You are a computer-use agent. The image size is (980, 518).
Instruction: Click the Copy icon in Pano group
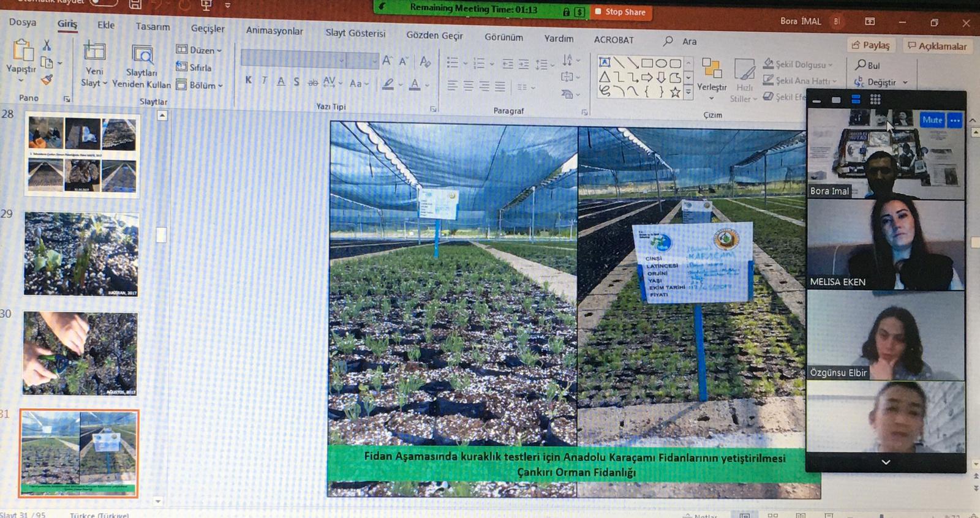[47, 62]
